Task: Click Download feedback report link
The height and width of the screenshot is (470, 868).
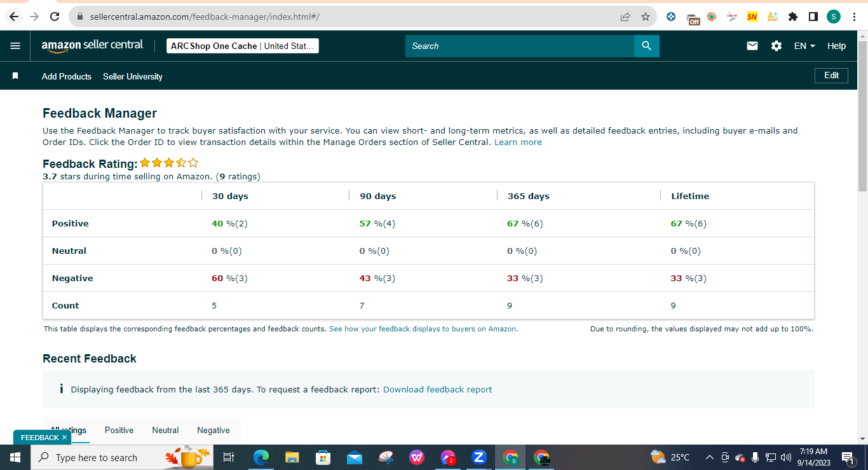Action: [x=437, y=389]
